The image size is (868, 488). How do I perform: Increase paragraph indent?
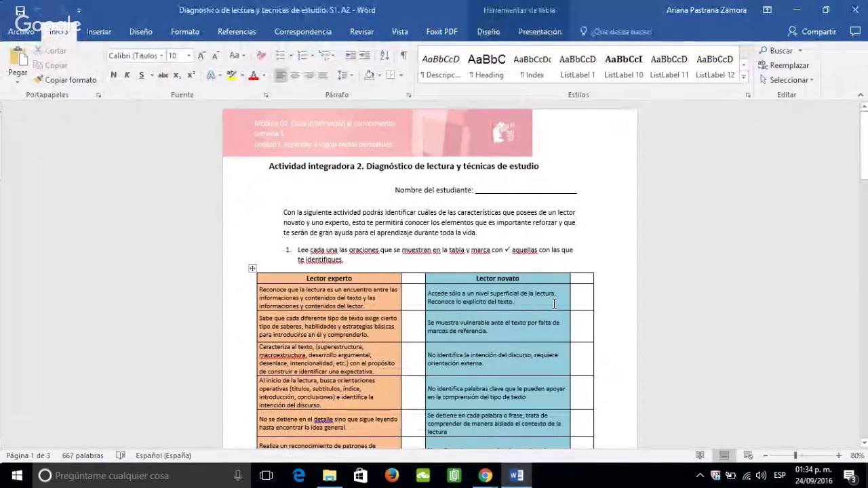click(364, 56)
